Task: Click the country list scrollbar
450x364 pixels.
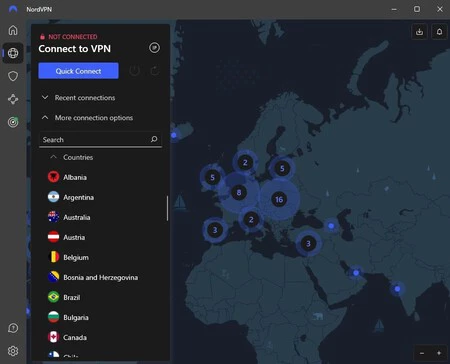Action: (x=167, y=208)
